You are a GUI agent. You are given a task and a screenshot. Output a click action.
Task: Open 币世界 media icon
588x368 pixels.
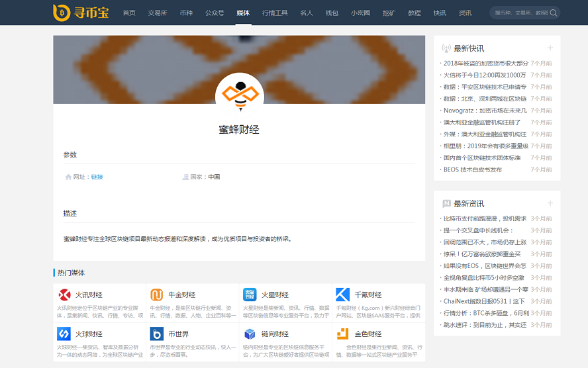pos(157,334)
